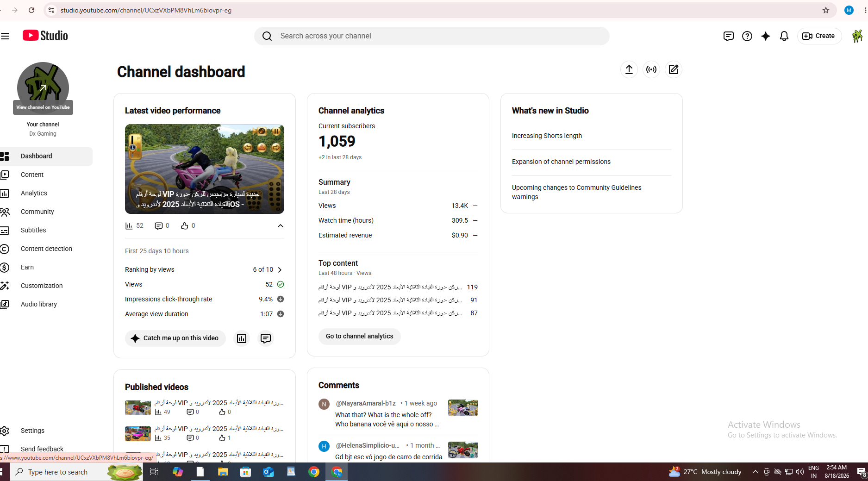The height and width of the screenshot is (481, 868).
Task: Click the Create button
Action: click(818, 36)
